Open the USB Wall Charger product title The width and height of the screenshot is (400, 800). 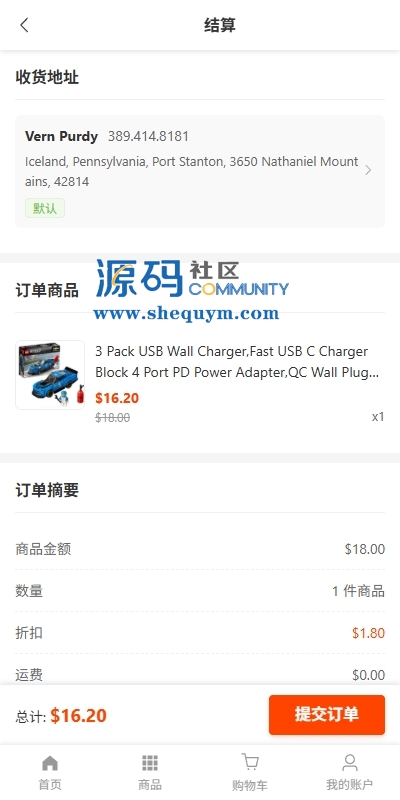[x=237, y=362]
